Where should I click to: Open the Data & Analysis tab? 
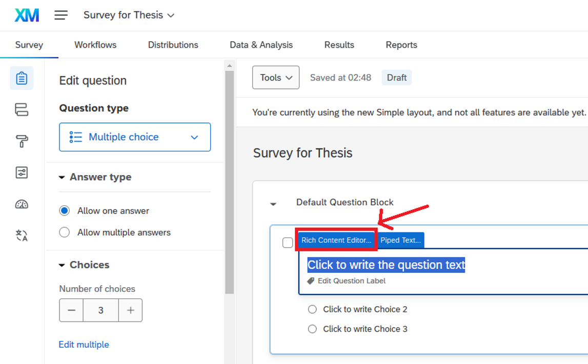pyautogui.click(x=261, y=45)
